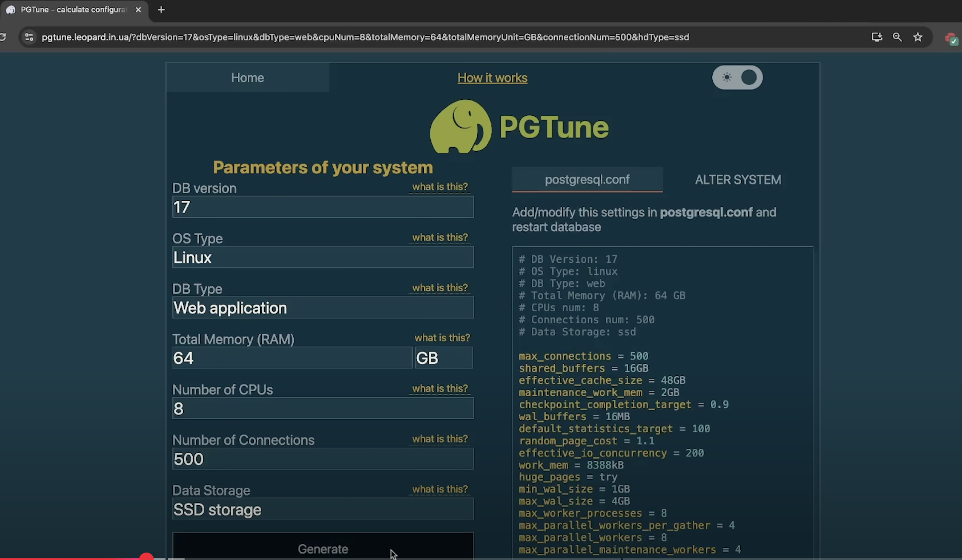This screenshot has width=962, height=560.
Task: Click the 'max_parallel_workers = 8' line
Action: (x=593, y=537)
